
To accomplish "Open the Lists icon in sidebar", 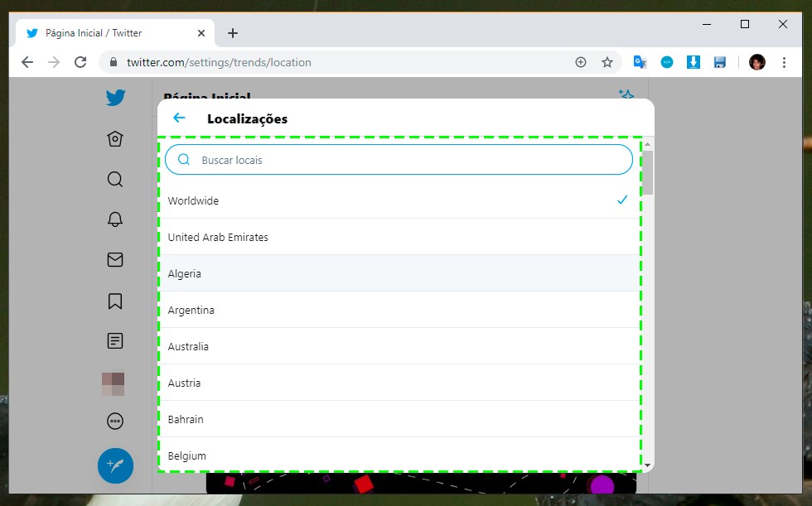I will click(x=115, y=340).
